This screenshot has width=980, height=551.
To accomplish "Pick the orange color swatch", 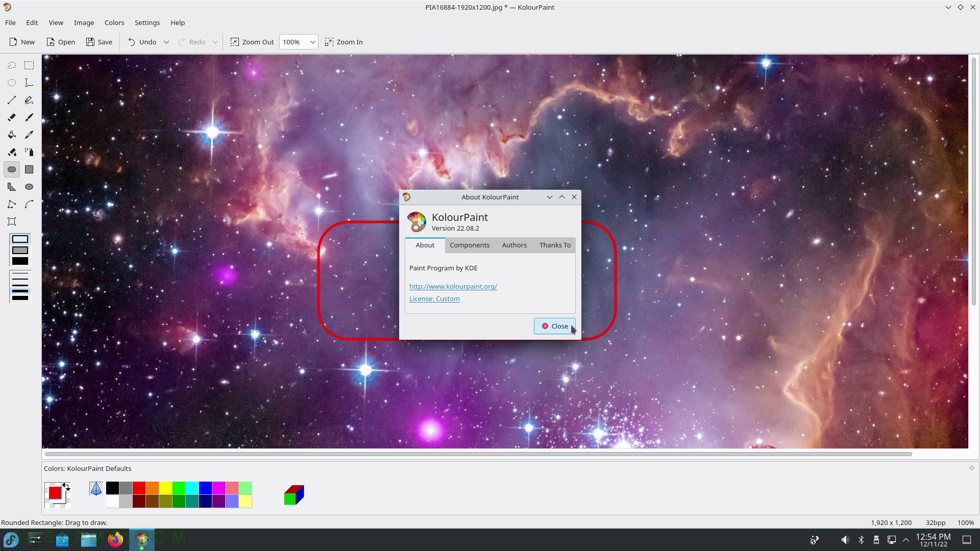I will (x=152, y=488).
